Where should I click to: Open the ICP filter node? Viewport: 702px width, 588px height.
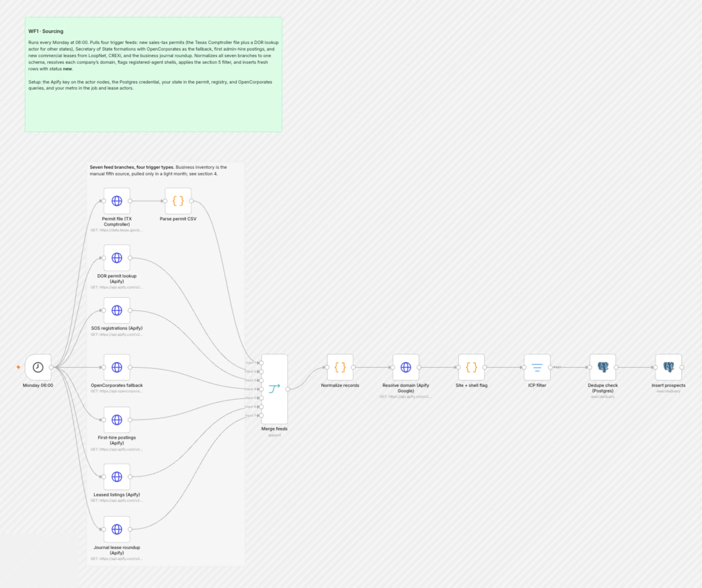coord(537,367)
